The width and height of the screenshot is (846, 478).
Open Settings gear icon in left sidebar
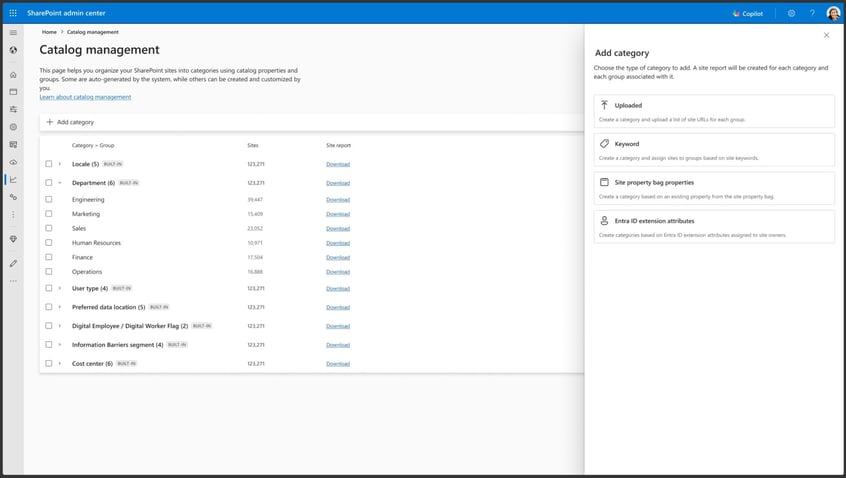tap(13, 127)
